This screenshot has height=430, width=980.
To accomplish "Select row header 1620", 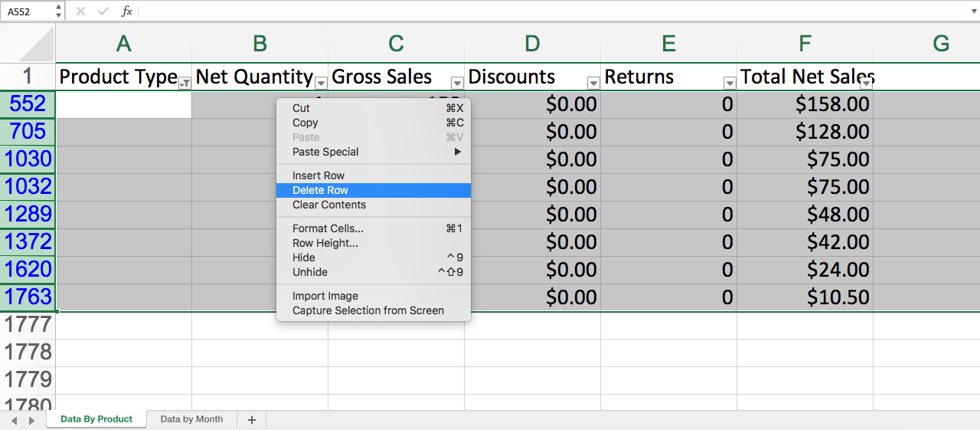I will coord(28,269).
